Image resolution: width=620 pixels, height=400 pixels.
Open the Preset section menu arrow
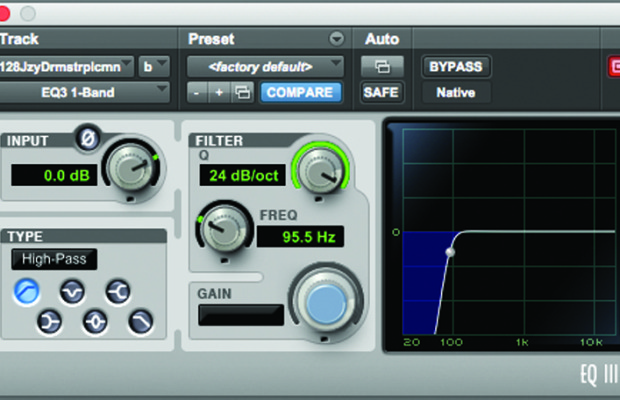point(336,39)
